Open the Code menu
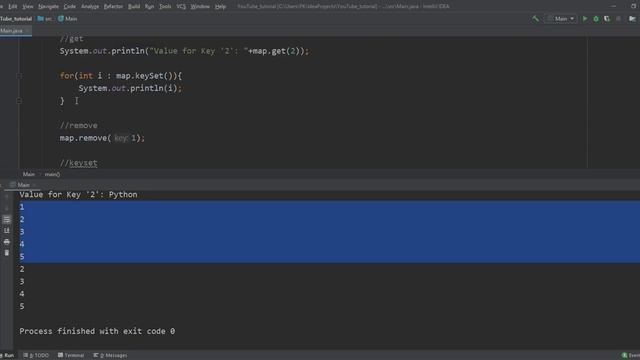The image size is (640, 360). coord(69,7)
